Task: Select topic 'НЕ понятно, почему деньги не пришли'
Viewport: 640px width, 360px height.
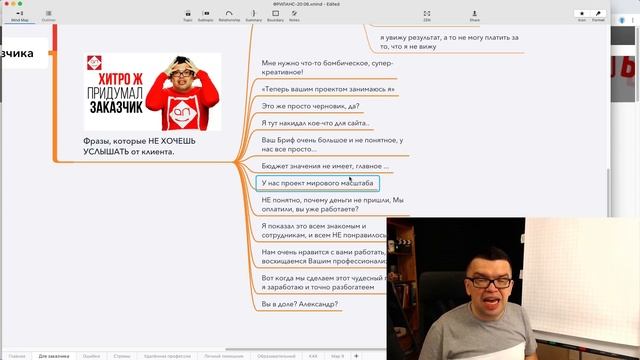Action: pos(333,204)
